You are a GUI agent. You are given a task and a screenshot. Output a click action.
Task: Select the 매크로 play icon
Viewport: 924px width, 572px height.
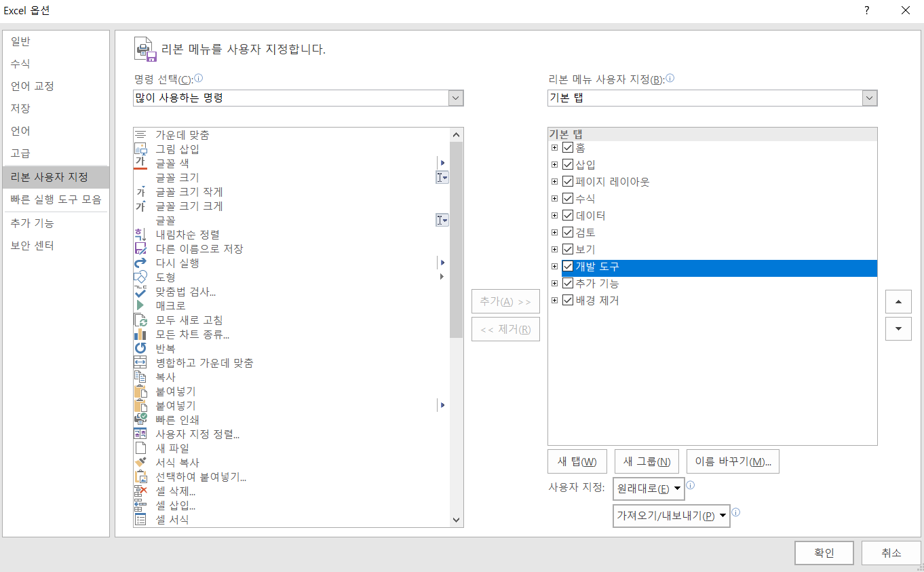pyautogui.click(x=140, y=306)
